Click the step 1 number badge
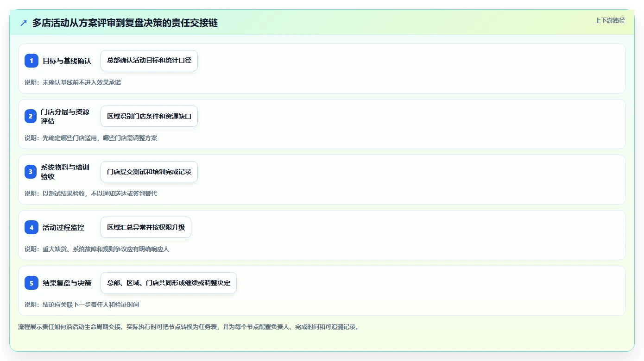Image resolution: width=644 pixels, height=361 pixels. (x=32, y=61)
